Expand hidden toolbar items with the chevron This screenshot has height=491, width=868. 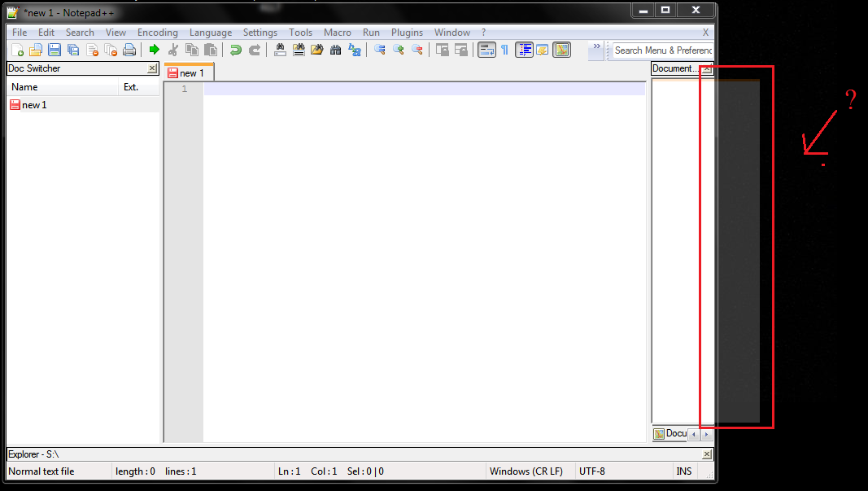[x=596, y=47]
